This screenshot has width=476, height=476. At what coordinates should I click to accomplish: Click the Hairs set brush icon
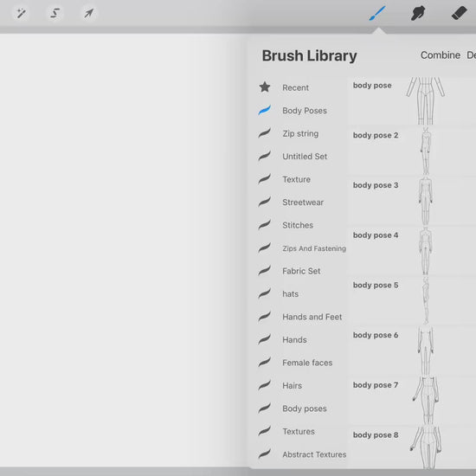265,385
